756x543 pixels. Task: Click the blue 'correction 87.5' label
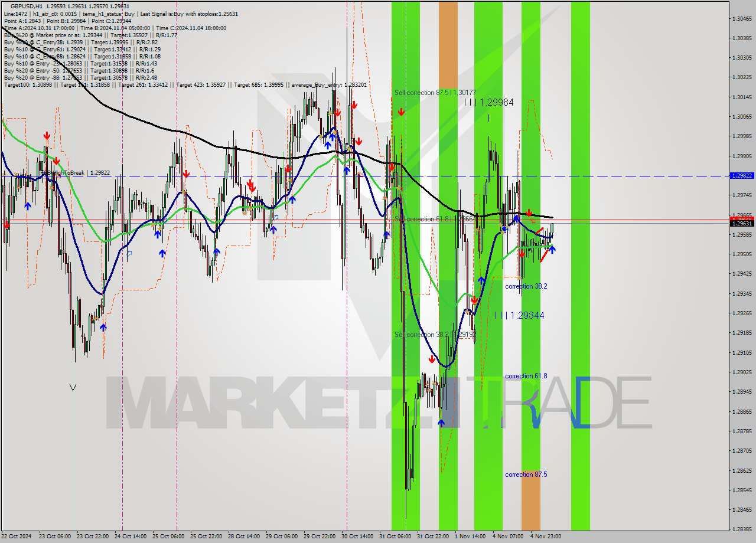click(526, 475)
